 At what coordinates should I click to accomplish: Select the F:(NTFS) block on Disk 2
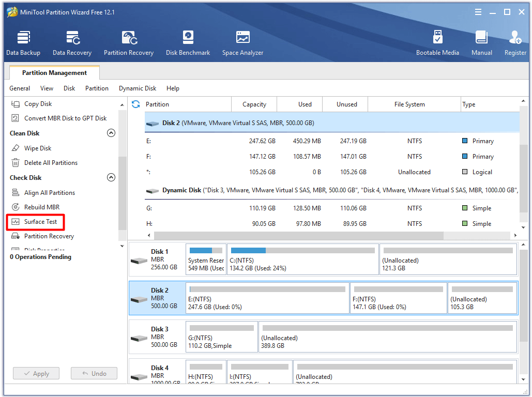click(x=398, y=298)
